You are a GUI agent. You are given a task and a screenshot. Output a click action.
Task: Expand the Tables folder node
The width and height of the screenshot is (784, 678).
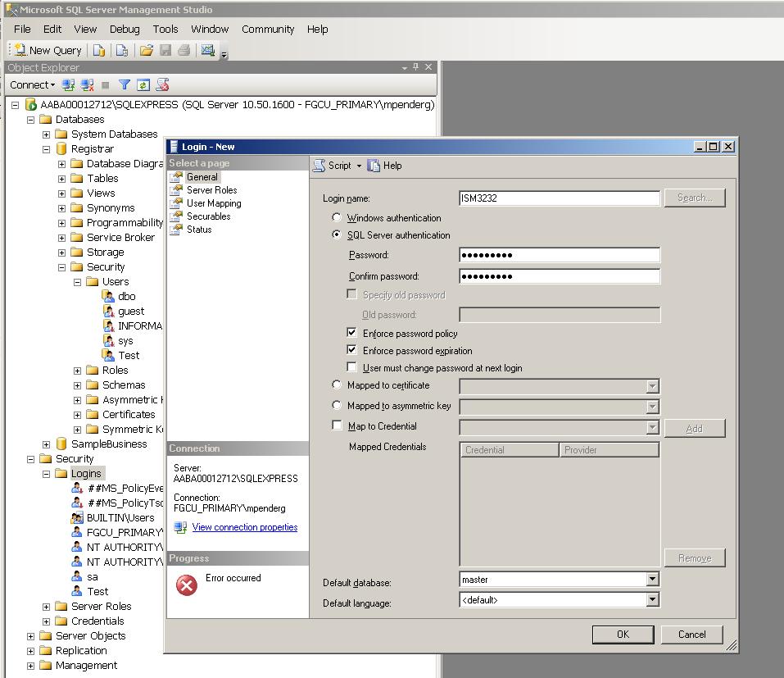coord(62,179)
